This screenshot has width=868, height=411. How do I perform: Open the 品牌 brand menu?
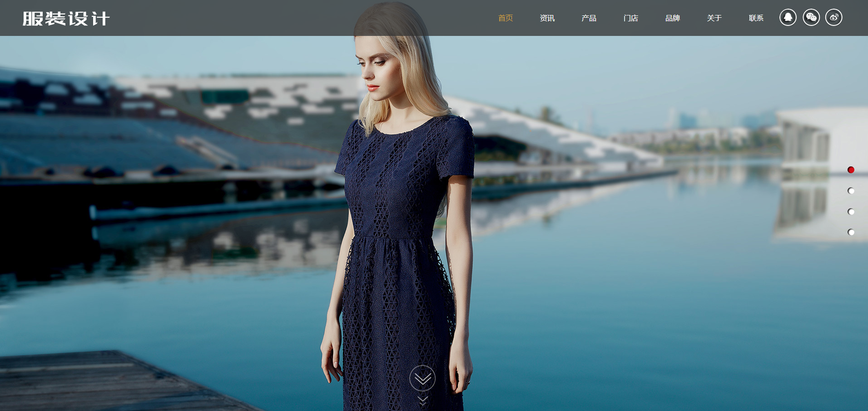tap(672, 18)
